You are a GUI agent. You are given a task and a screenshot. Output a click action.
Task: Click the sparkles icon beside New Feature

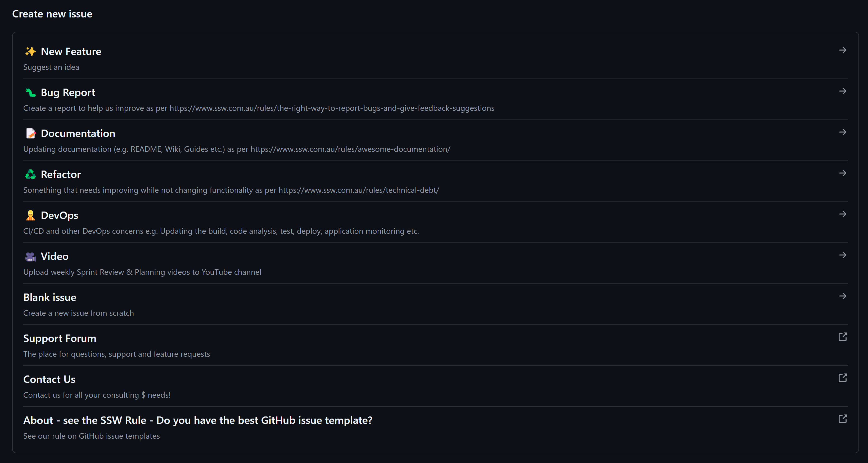[30, 52]
